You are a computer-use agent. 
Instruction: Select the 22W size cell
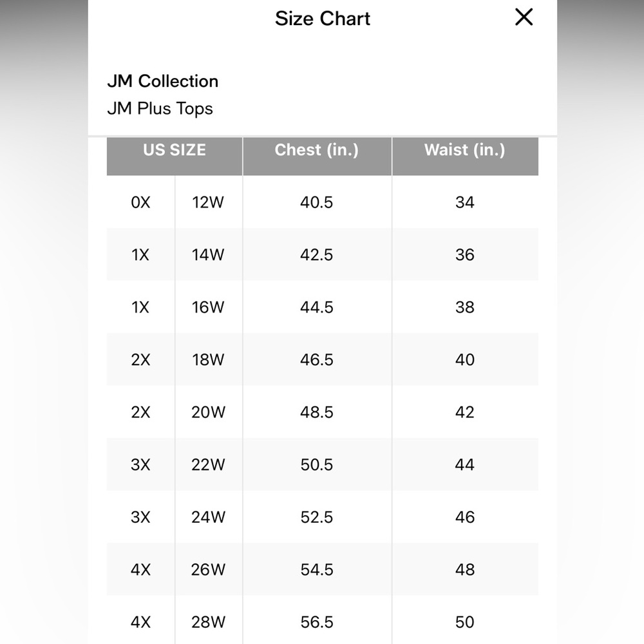click(208, 465)
